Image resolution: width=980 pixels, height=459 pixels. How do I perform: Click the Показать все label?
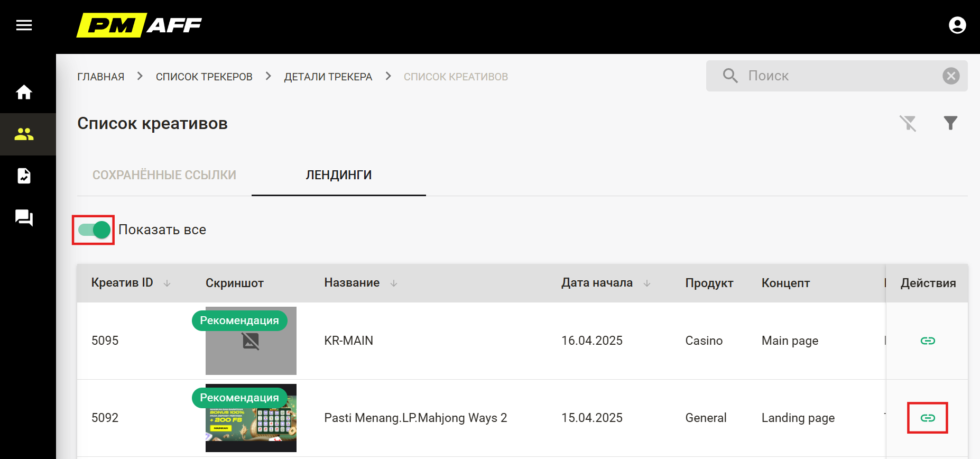tap(162, 230)
